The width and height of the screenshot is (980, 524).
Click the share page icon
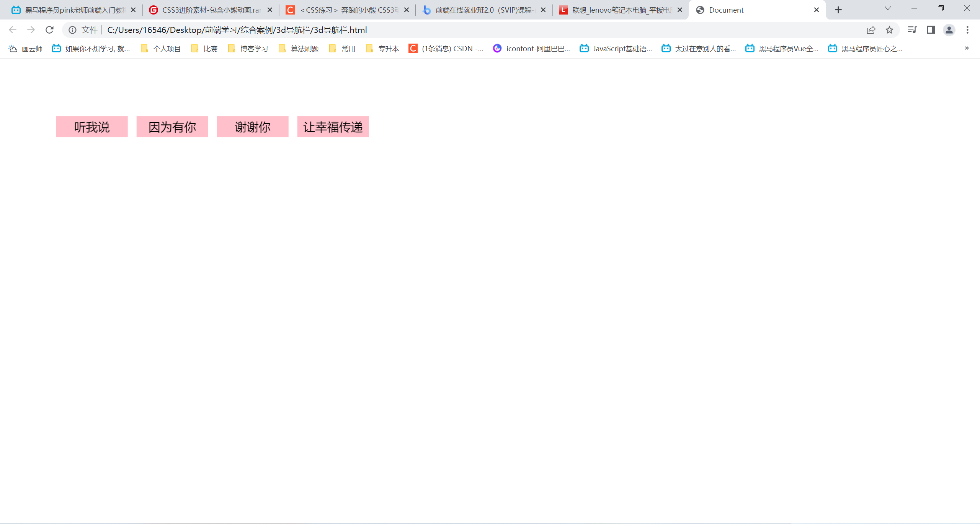(871, 30)
